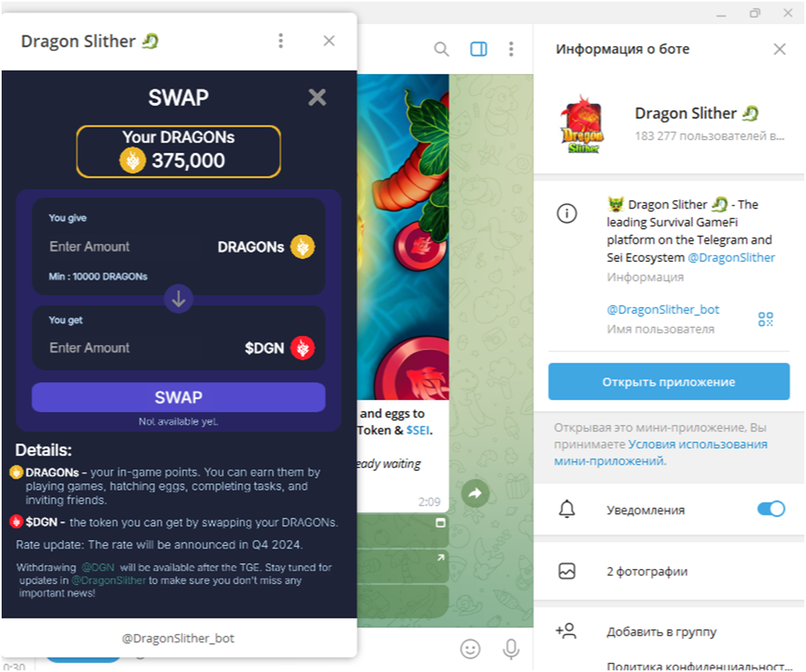Toggle the Уведомления notifications switch

(771, 509)
